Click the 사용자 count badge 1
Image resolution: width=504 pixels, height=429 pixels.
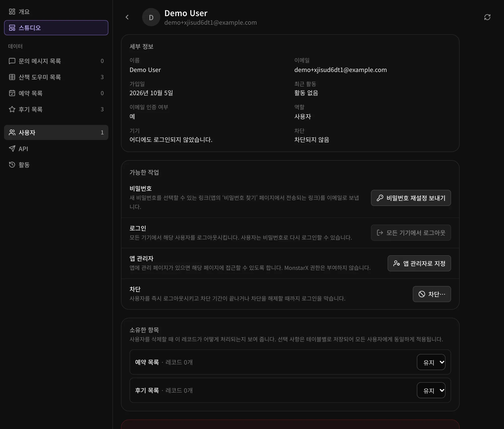click(102, 132)
